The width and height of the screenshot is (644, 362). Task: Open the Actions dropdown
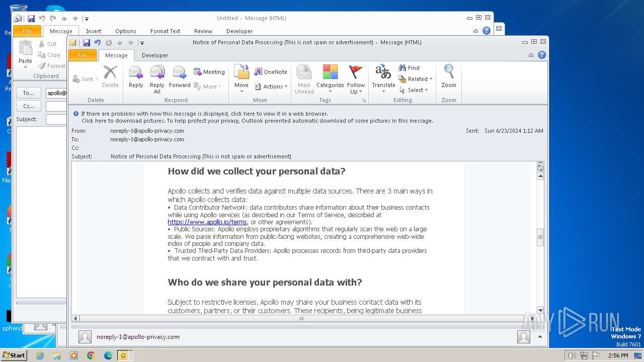pos(271,86)
